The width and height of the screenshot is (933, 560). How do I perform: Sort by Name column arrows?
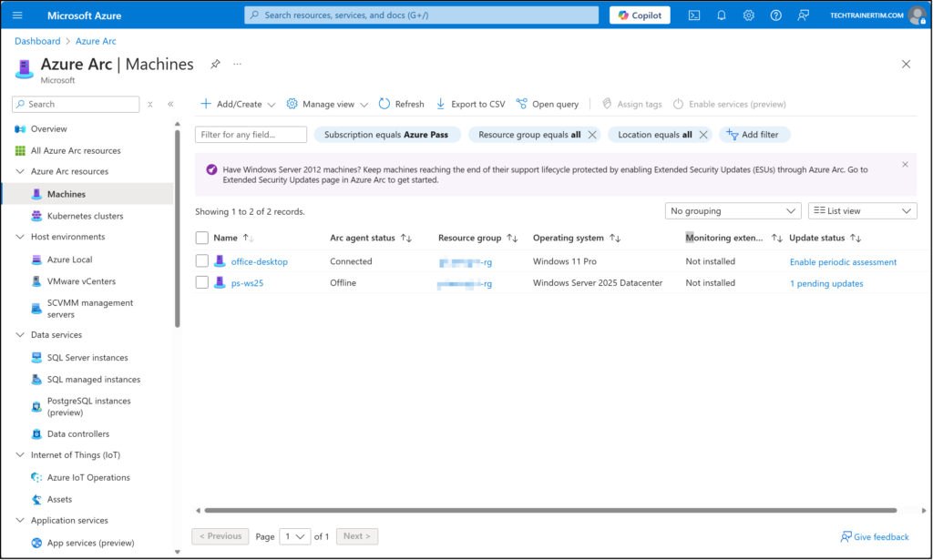point(248,238)
